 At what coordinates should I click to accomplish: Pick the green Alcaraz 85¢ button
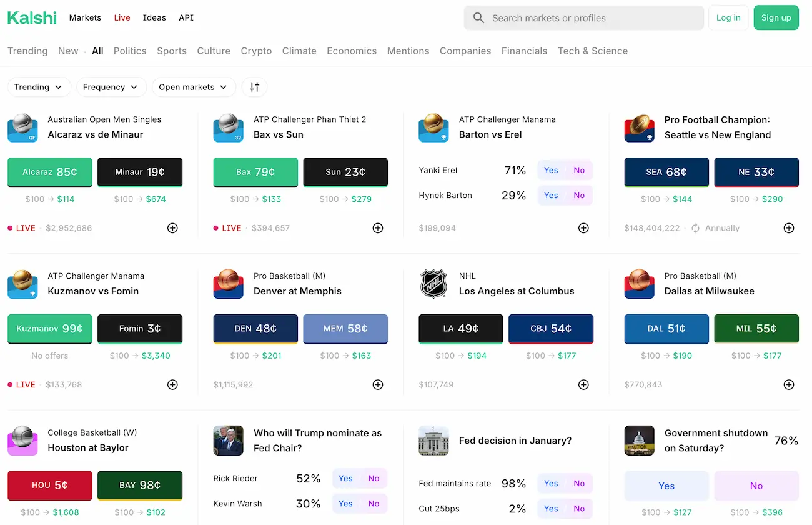(50, 172)
